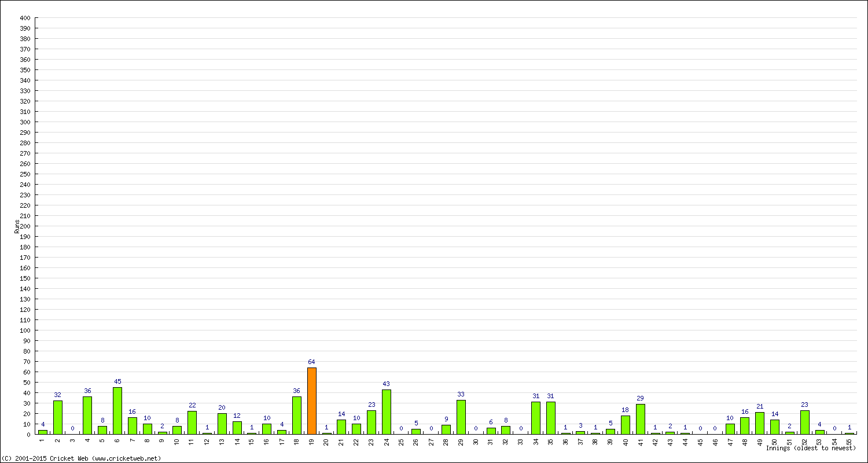Click the value label 20 above innings 13

pos(222,407)
